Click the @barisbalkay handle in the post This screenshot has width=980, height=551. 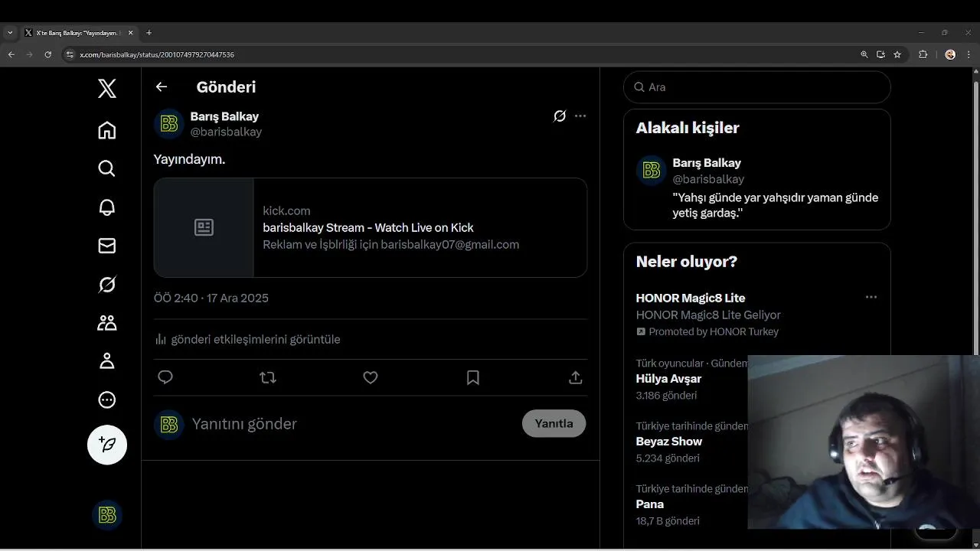[x=226, y=132]
